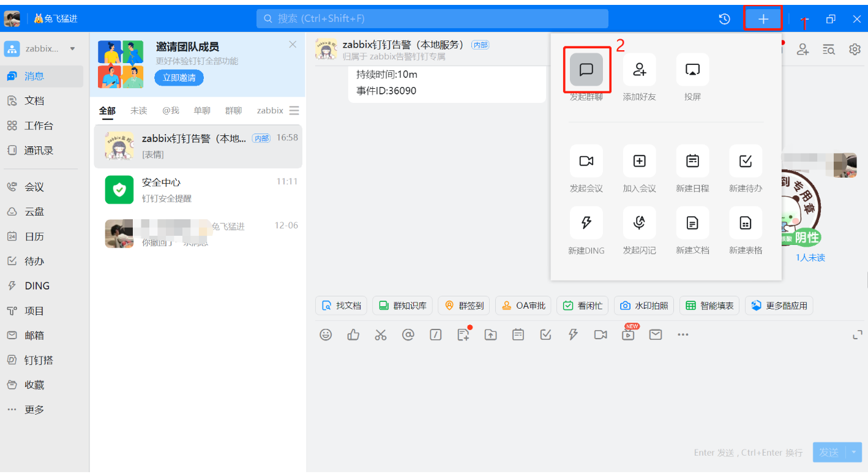Open 更多酷应用
This screenshot has height=474, width=868.
[779, 306]
